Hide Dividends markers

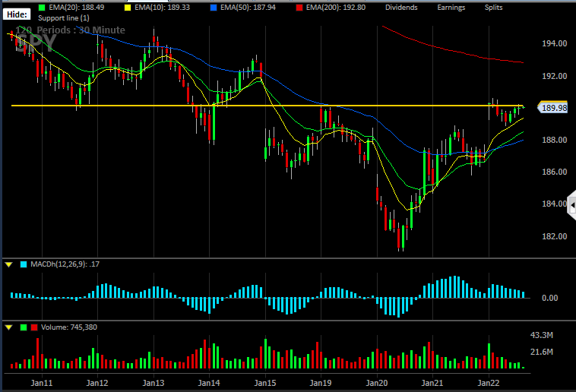[x=401, y=8]
